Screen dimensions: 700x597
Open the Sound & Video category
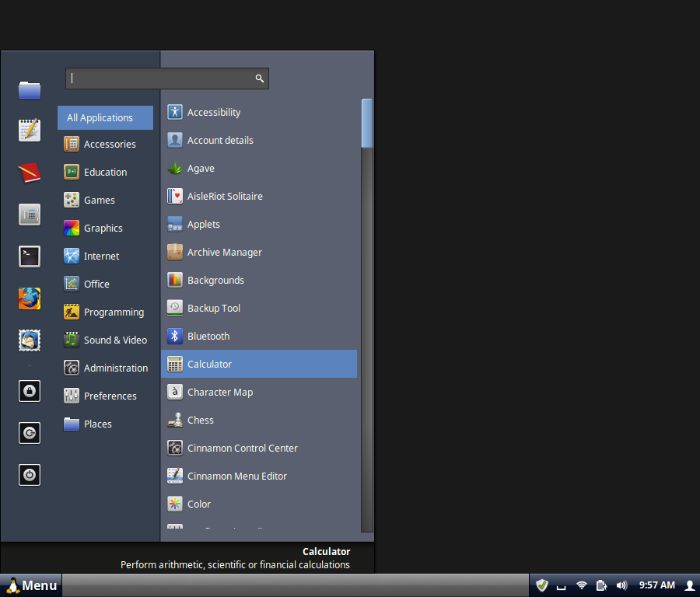pos(105,340)
